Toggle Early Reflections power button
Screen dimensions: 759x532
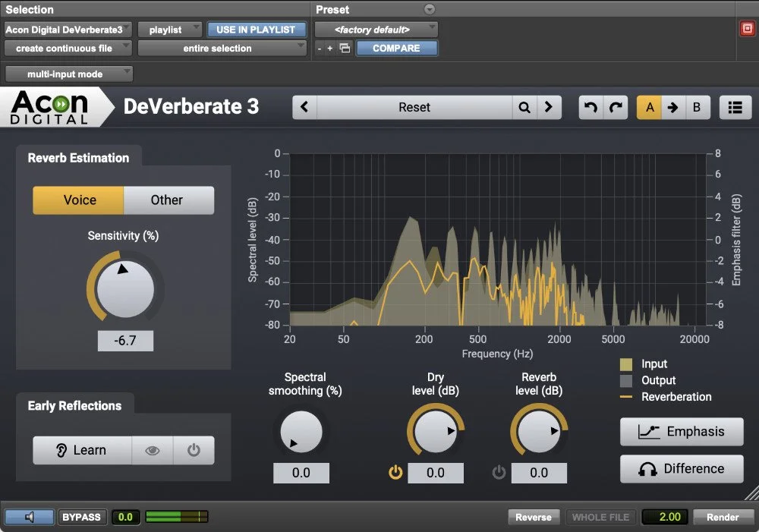click(x=194, y=450)
